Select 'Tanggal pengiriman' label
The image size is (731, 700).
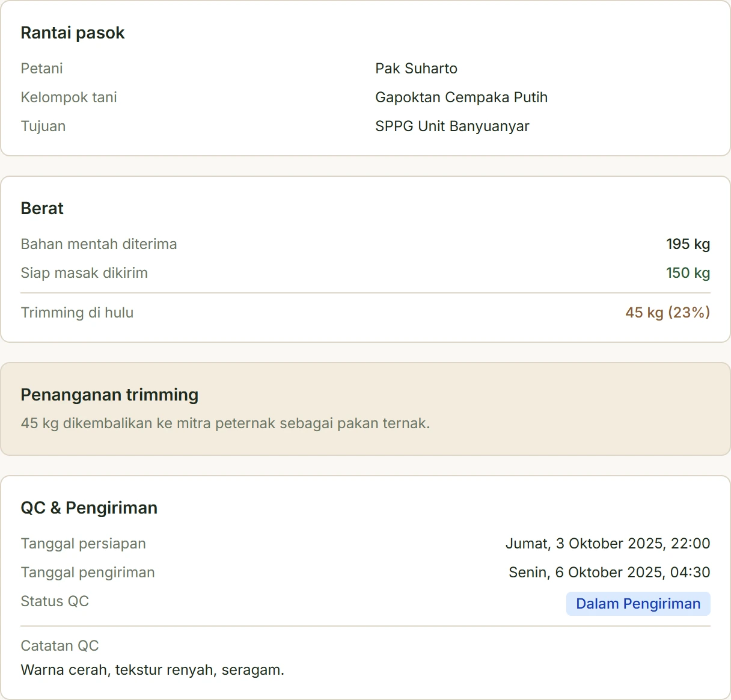pyautogui.click(x=88, y=573)
